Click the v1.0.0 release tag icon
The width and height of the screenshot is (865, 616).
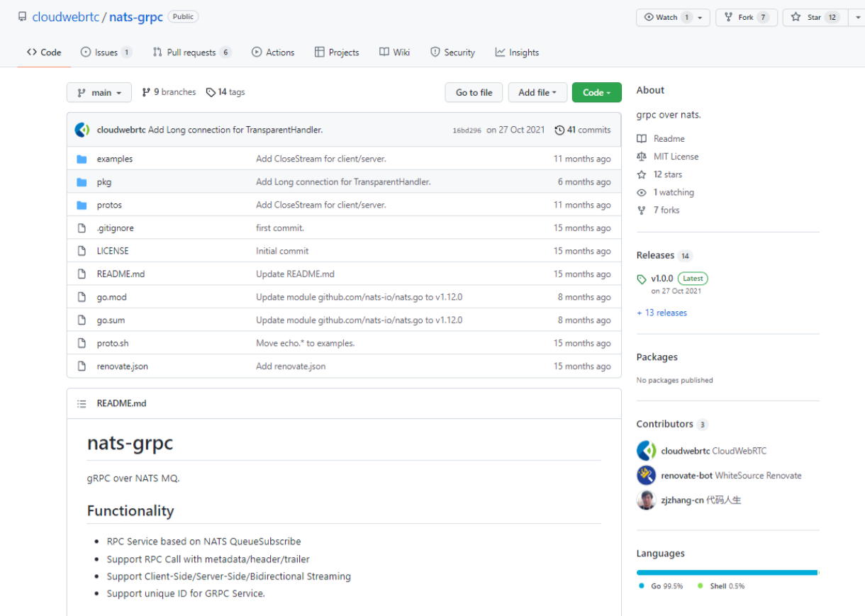tap(642, 279)
